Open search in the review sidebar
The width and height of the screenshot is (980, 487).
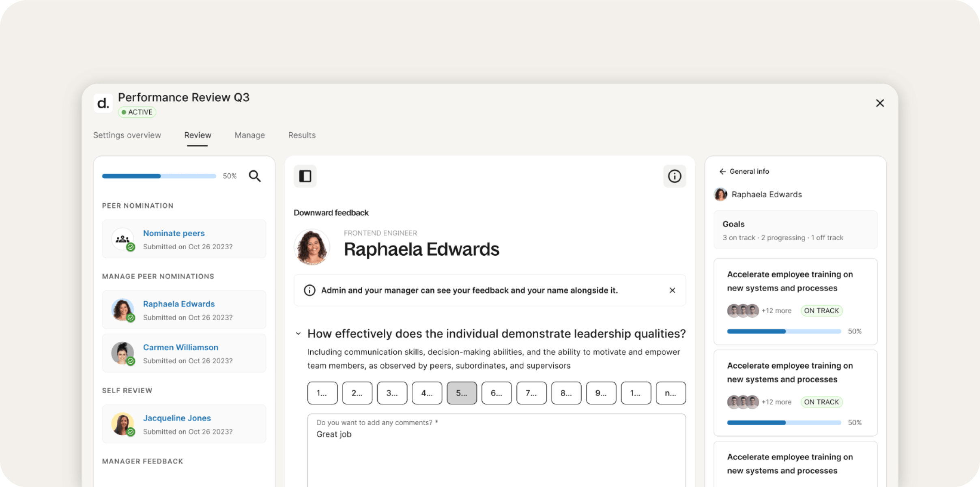coord(255,176)
